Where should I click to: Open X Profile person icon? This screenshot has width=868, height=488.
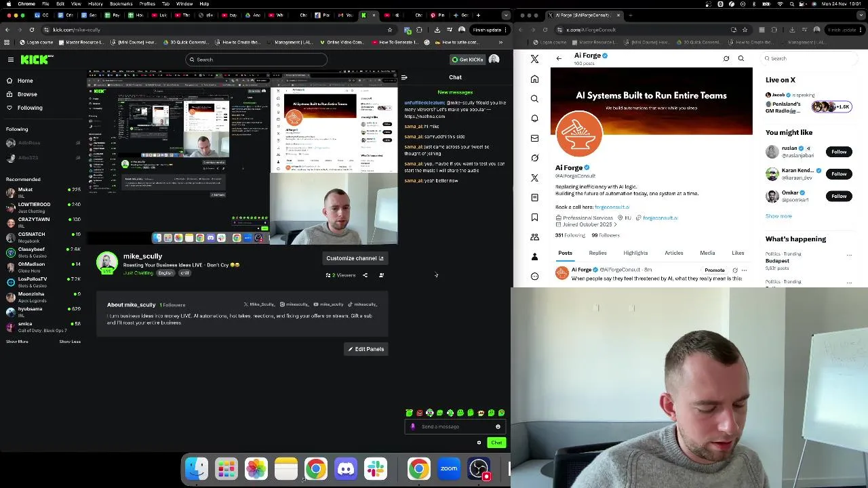point(534,257)
